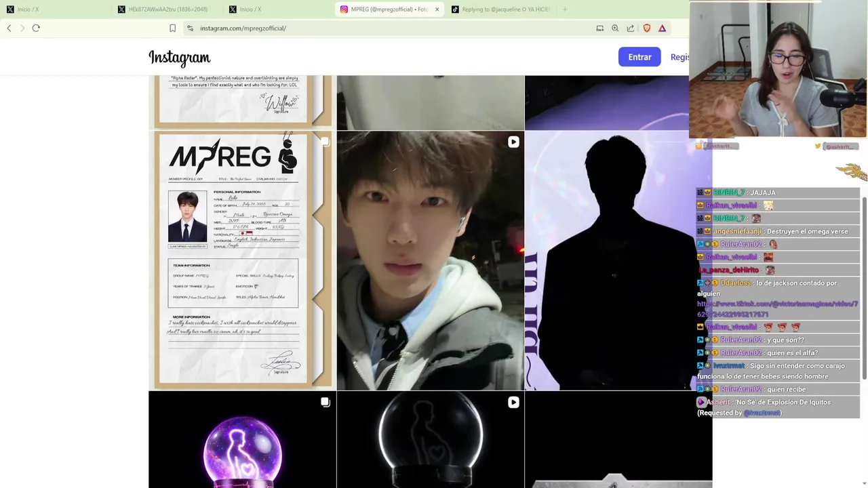Click the reel icon on the selfie post

coord(513,142)
